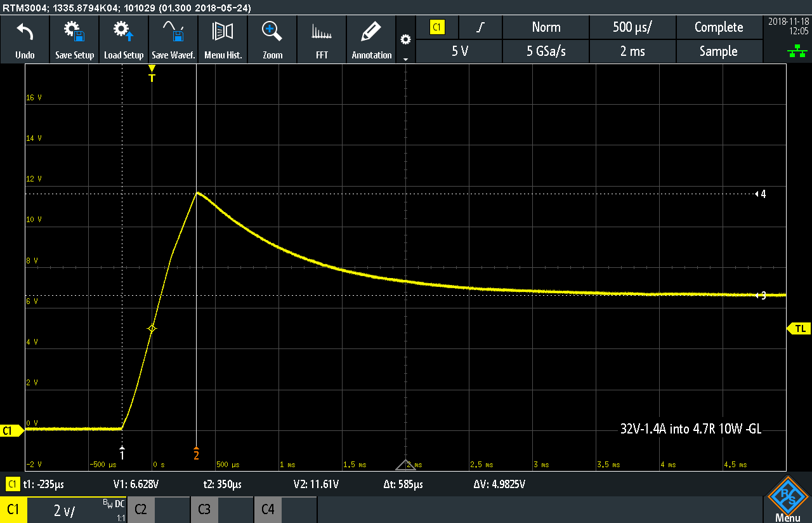Change the Norm trigger mode
The image size is (812, 523).
click(546, 27)
